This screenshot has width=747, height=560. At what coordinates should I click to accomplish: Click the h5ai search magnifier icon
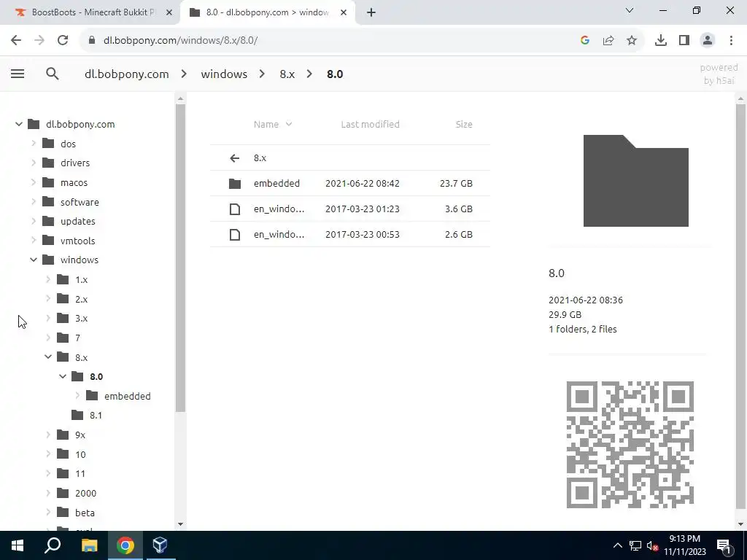coord(53,74)
